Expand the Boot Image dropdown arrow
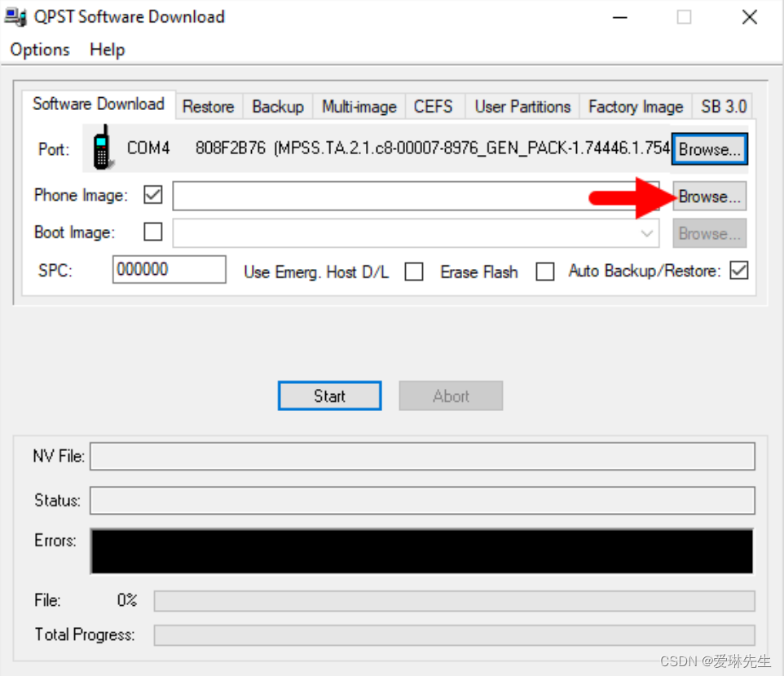Image resolution: width=784 pixels, height=676 pixels. 647,234
